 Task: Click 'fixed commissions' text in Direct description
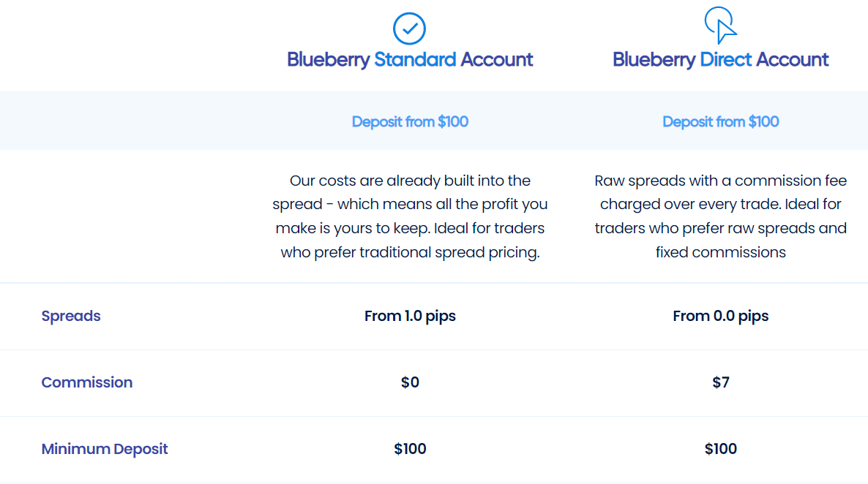[x=720, y=252]
